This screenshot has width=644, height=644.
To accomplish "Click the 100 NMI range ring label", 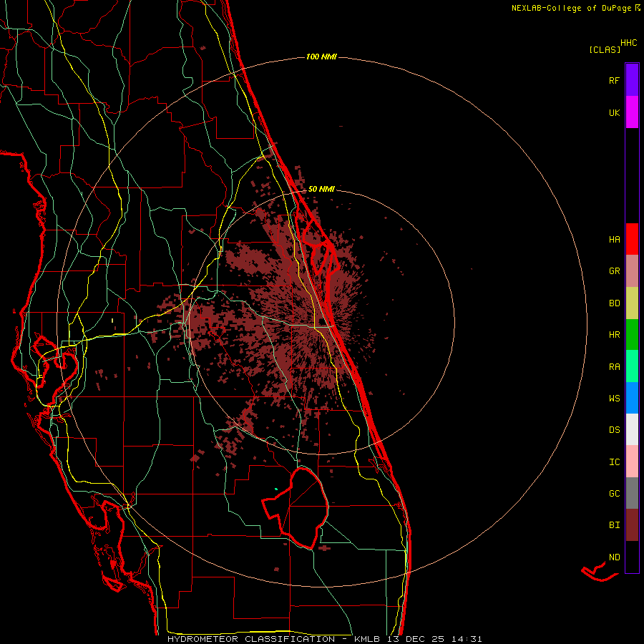I will 321,57.
